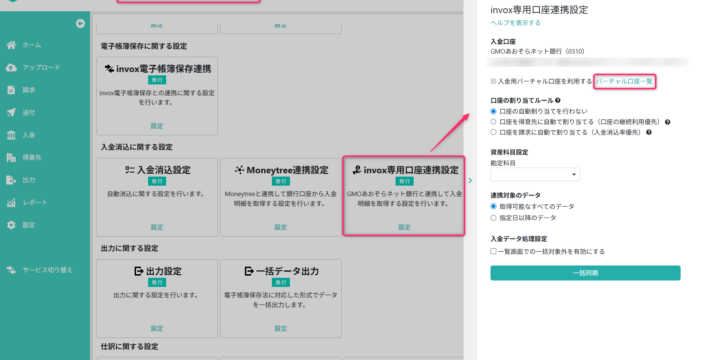Enable 一覧画面での一括対象外を有効にする checkbox
The image size is (720, 360).
click(x=494, y=252)
